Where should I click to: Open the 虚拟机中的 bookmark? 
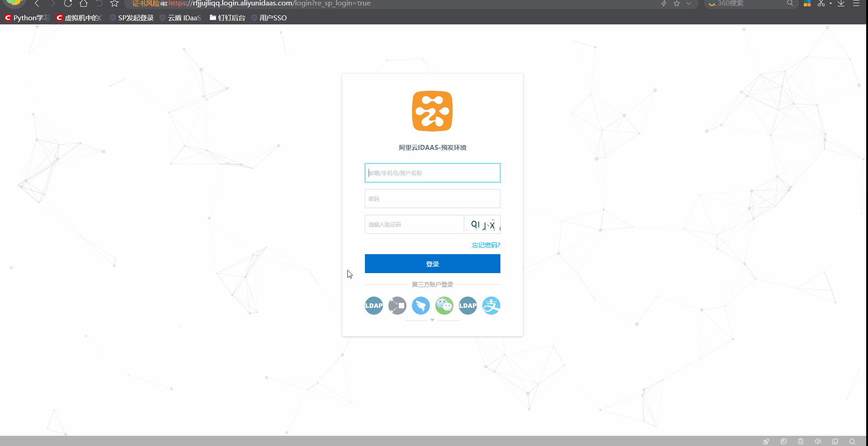point(79,18)
